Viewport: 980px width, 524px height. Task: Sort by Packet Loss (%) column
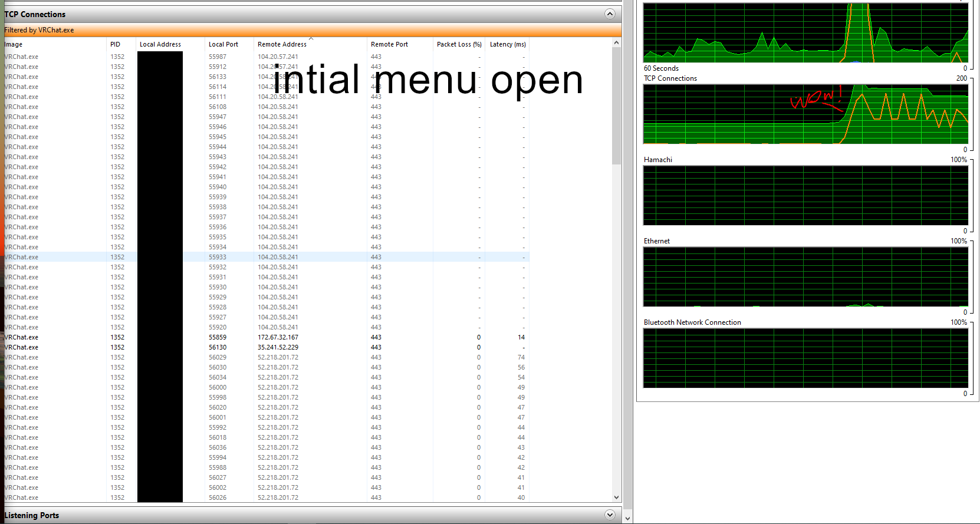tap(459, 44)
